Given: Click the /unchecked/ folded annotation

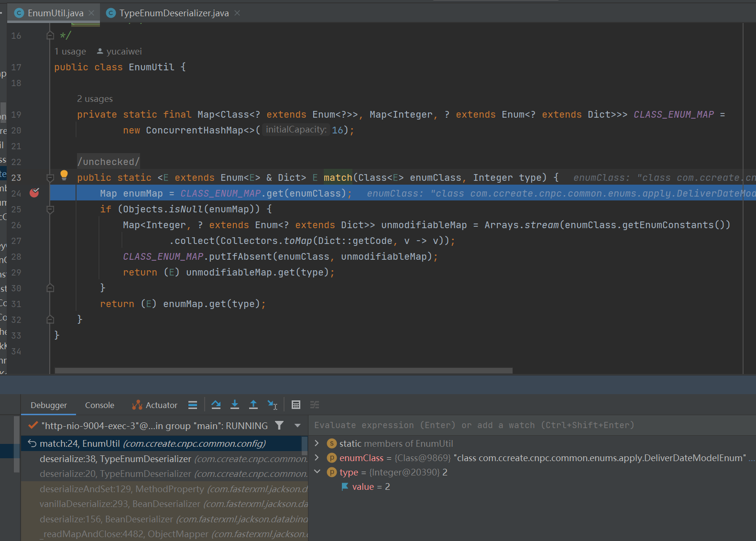Looking at the screenshot, I should pos(109,162).
